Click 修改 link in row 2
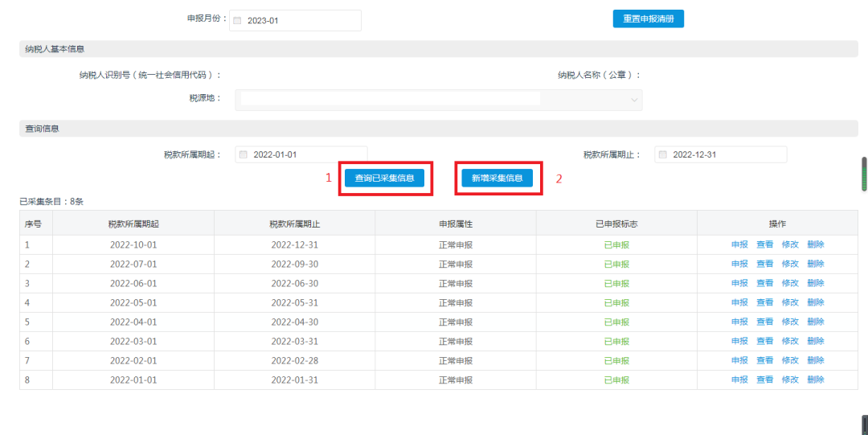868x435 pixels. [790, 264]
